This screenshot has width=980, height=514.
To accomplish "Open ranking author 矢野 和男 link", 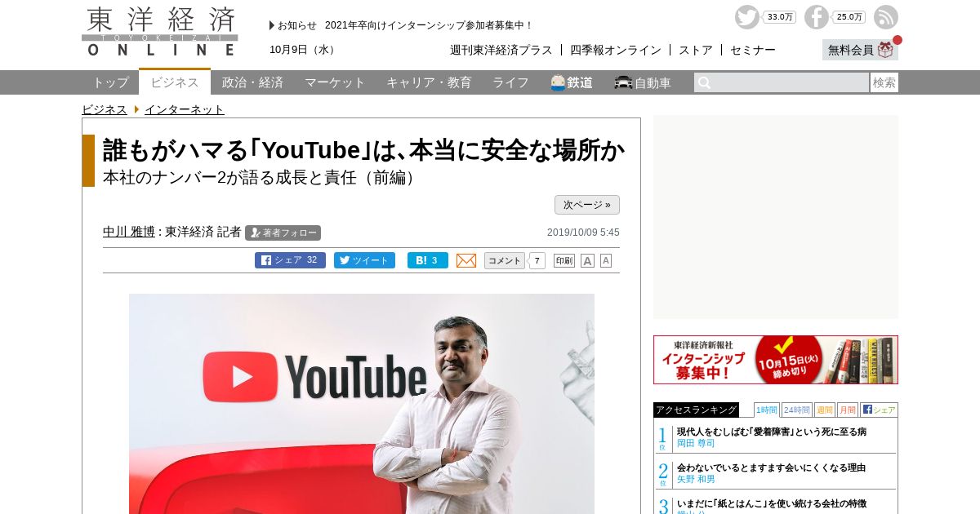I will 696,479.
